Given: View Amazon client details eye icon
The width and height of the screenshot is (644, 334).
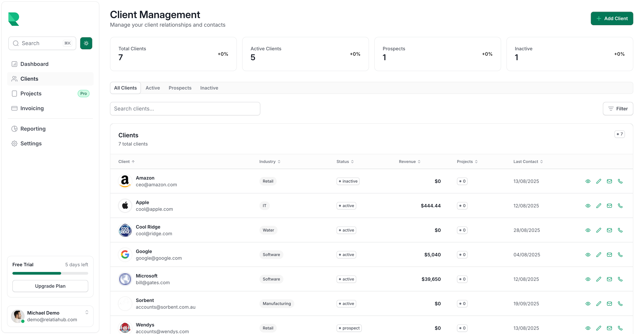Looking at the screenshot, I should coord(588,181).
